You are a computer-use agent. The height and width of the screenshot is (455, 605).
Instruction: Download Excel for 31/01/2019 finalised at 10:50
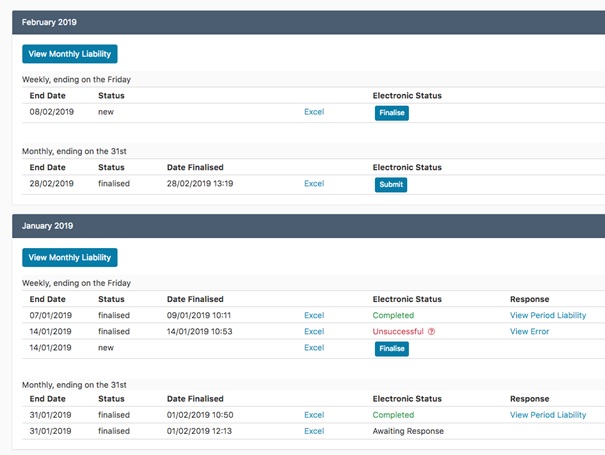coord(314,415)
